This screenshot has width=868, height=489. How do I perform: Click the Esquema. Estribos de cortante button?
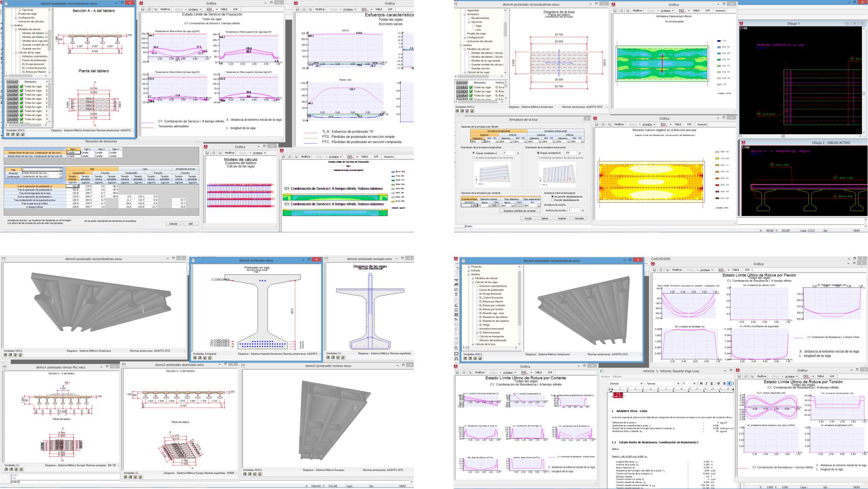pos(520,211)
